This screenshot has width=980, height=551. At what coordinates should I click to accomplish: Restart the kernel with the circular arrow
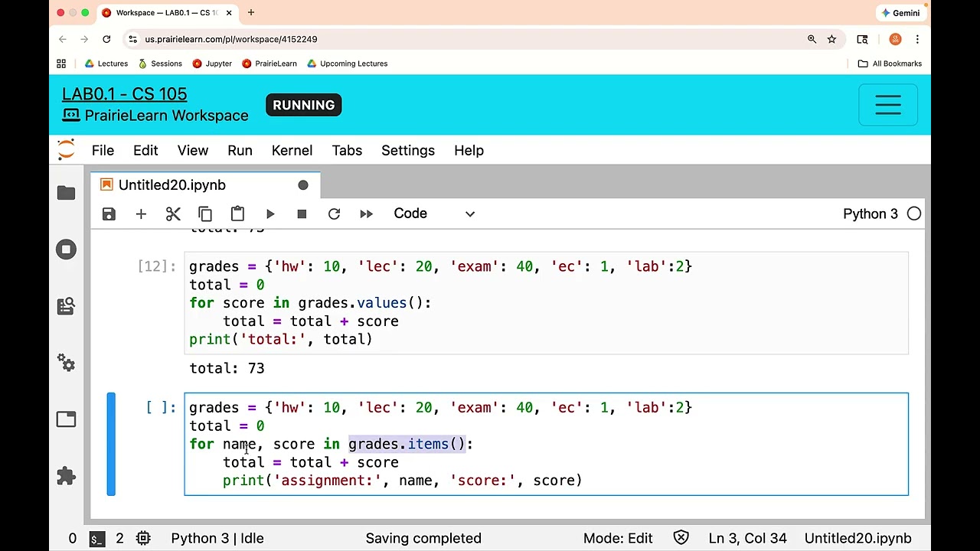tap(334, 214)
